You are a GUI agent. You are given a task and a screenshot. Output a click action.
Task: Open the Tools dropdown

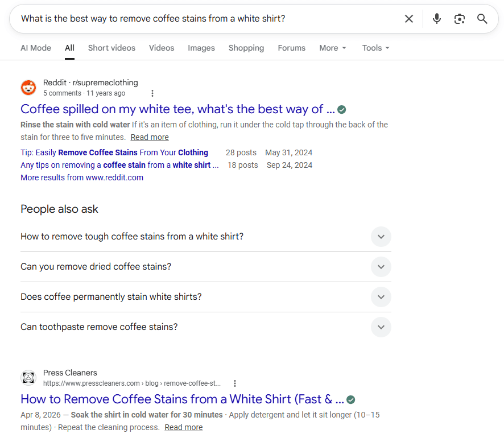[x=375, y=48]
